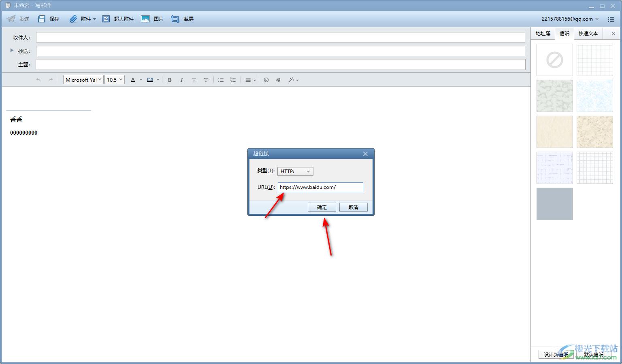Select the light grid stationery thumbnail in first row
This screenshot has width=622, height=364.
595,60
